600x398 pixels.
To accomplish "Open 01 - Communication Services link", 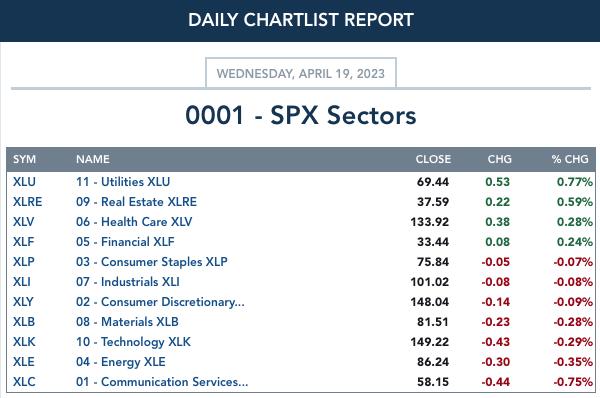I will pyautogui.click(x=162, y=382).
